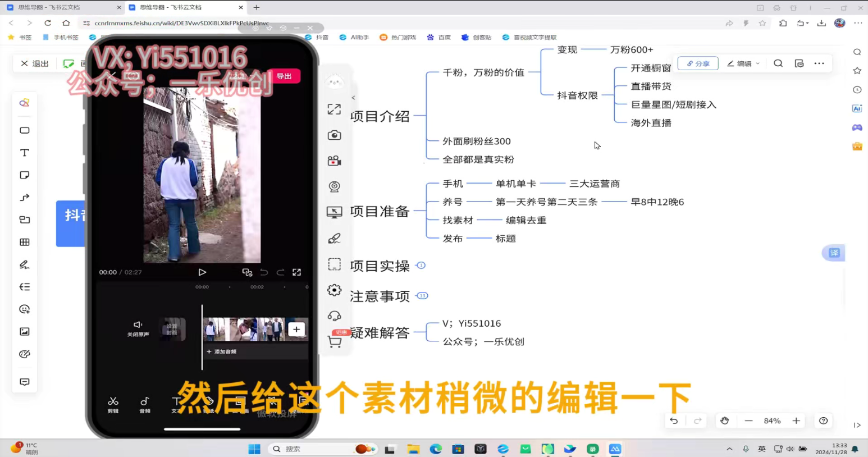Select the connector arrow tool
Image resolution: width=868 pixels, height=457 pixels.
point(25,198)
